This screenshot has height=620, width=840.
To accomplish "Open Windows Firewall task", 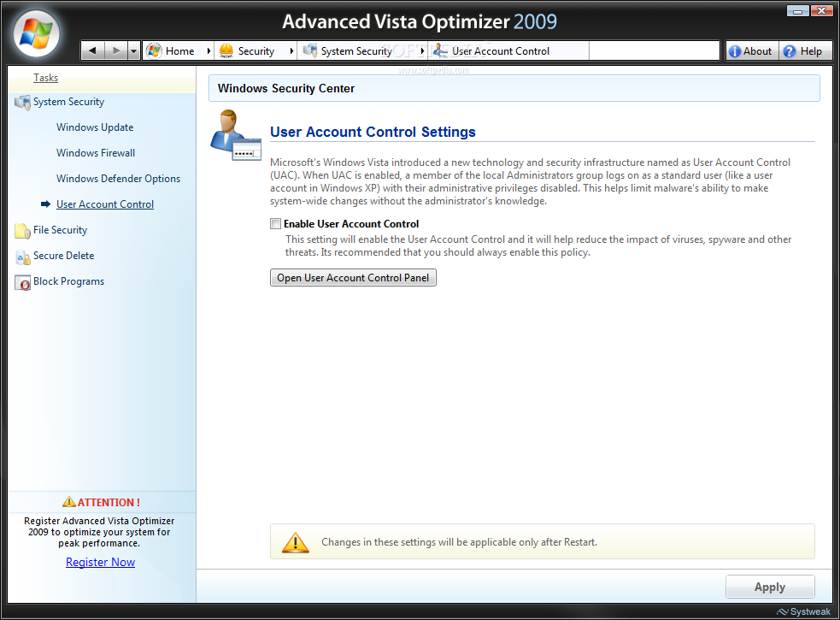I will click(96, 153).
